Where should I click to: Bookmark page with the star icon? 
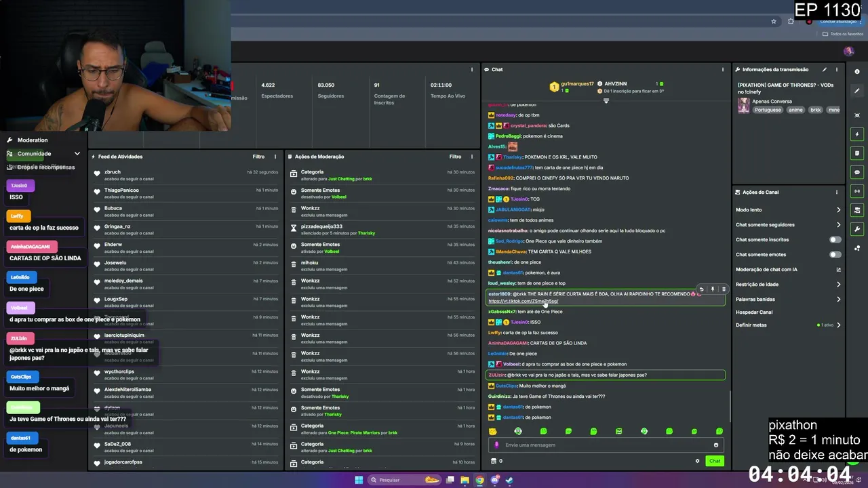774,21
